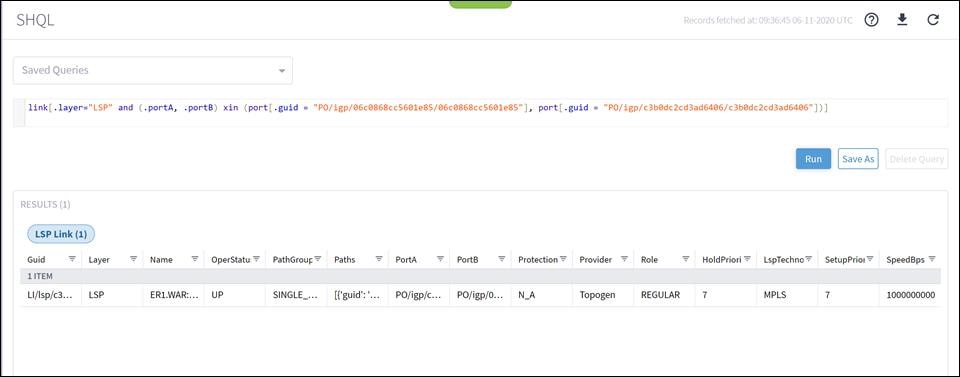Screen dimensions: 960x377
Task: Click the Records fetched at timestamp
Action: (768, 20)
